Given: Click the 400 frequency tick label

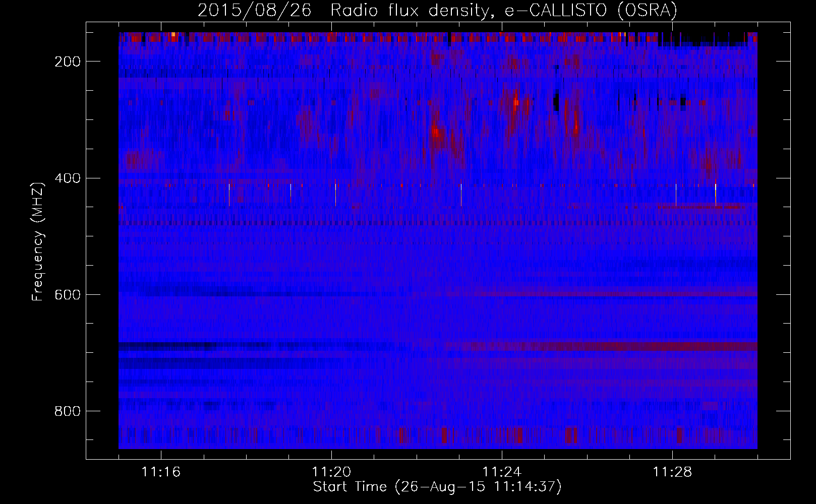Looking at the screenshot, I should [68, 178].
